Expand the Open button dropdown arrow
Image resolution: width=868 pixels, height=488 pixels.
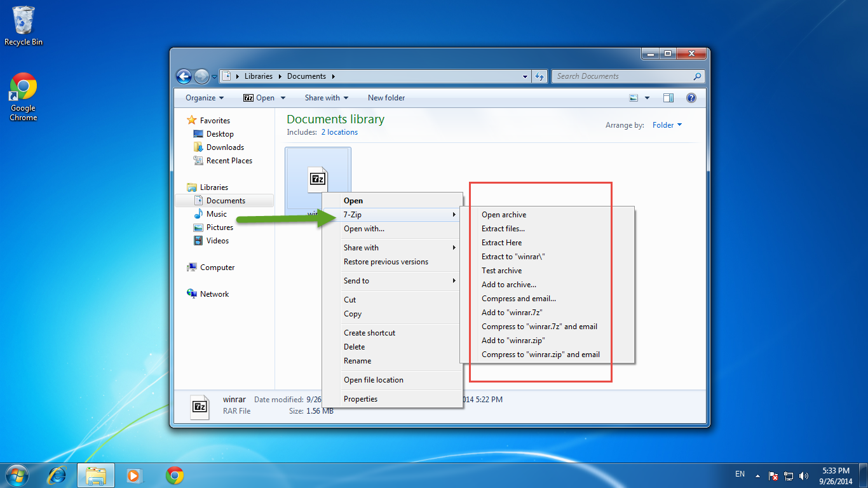tap(283, 98)
